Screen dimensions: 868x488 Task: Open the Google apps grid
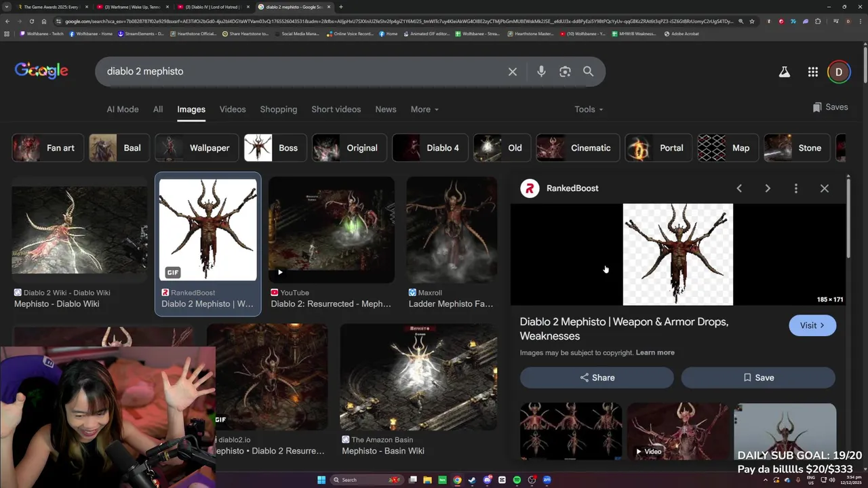click(x=812, y=72)
